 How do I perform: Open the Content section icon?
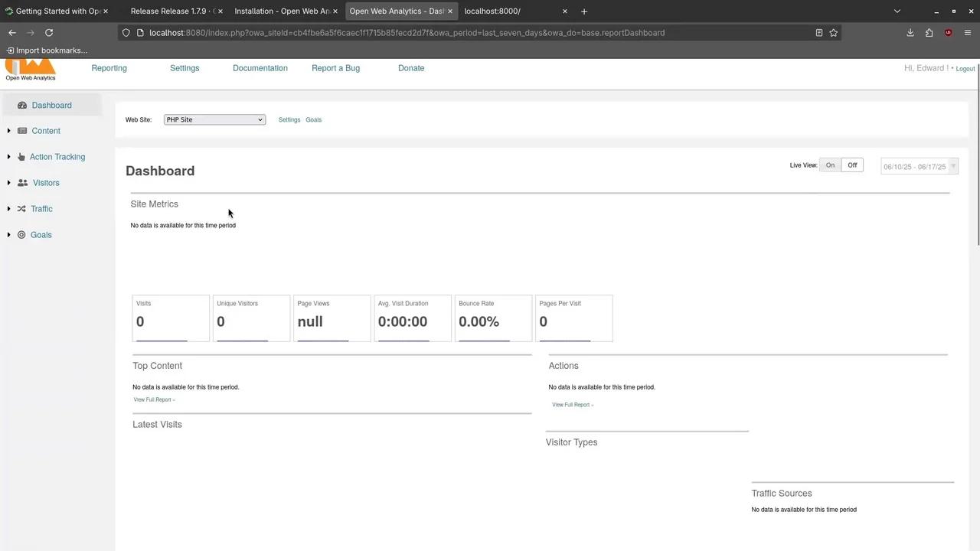pos(21,130)
